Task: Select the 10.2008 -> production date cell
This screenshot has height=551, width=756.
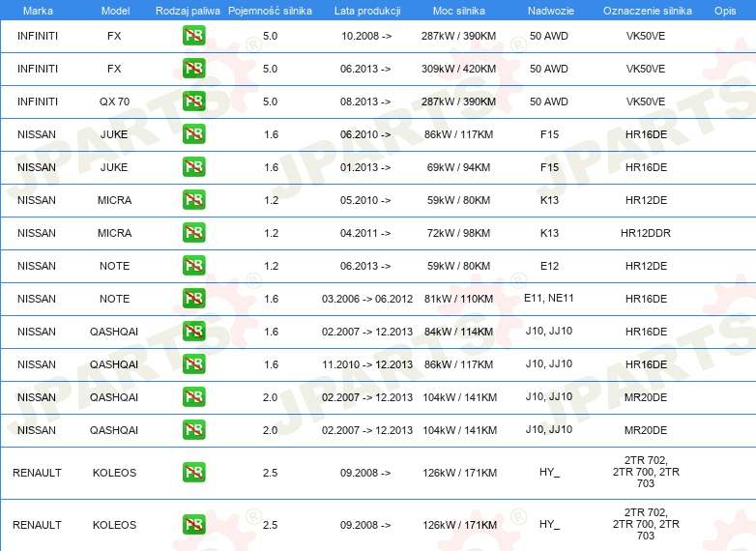Action: point(366,36)
